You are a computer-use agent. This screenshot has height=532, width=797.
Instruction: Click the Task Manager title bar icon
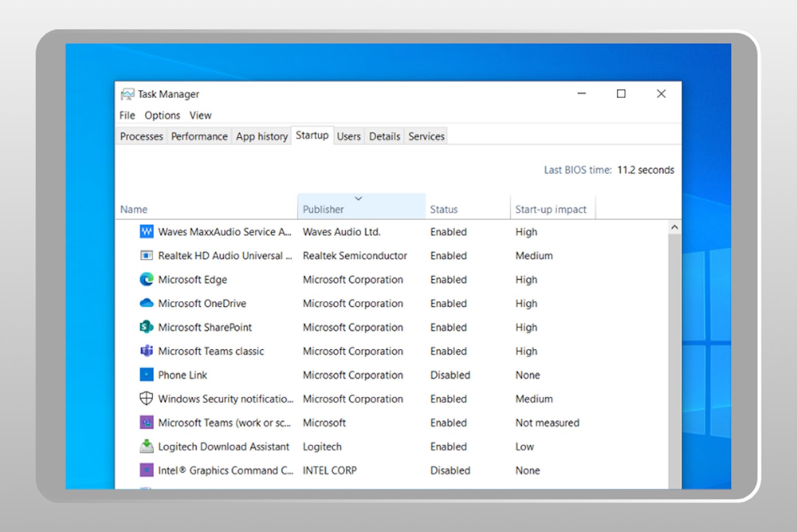[127, 94]
